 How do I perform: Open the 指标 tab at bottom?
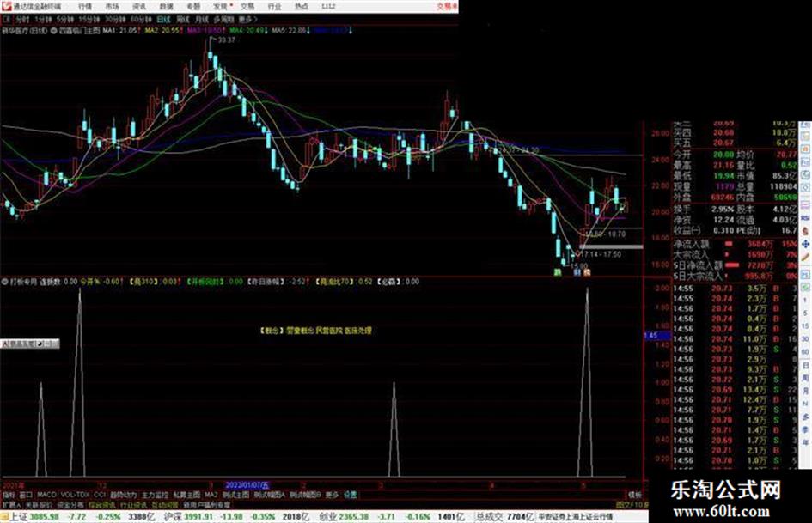pos(9,495)
